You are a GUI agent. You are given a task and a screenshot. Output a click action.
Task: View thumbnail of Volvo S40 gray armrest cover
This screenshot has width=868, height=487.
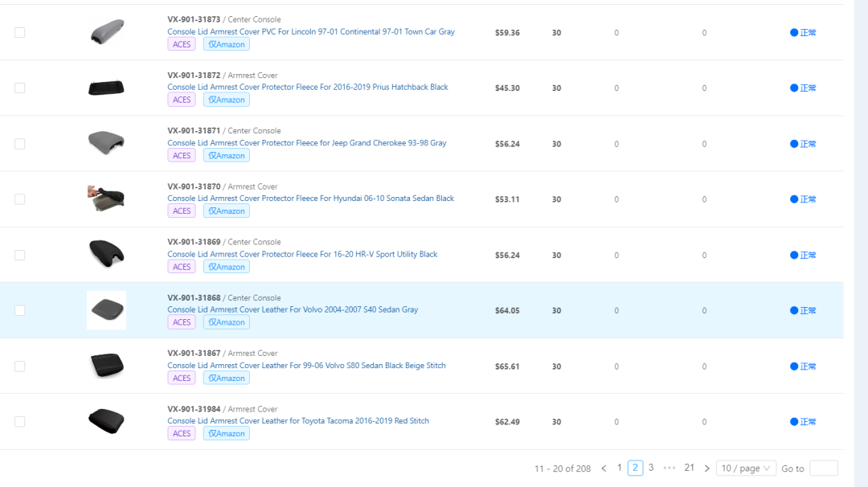[x=107, y=310]
